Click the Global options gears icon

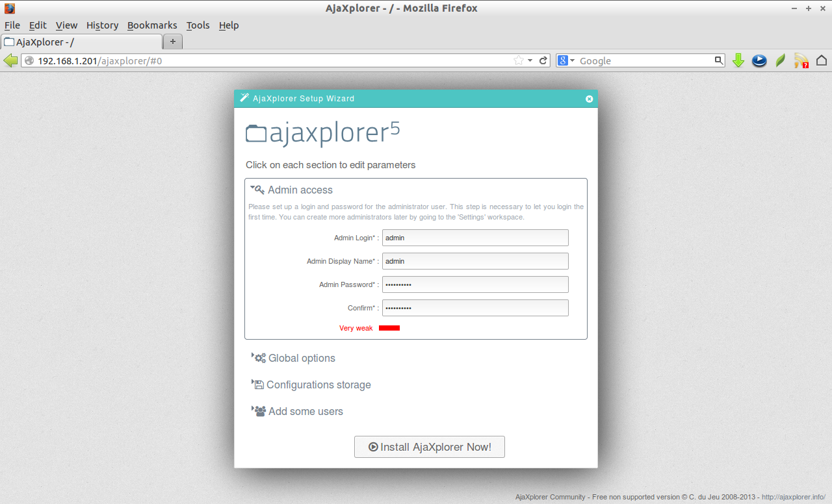[260, 358]
